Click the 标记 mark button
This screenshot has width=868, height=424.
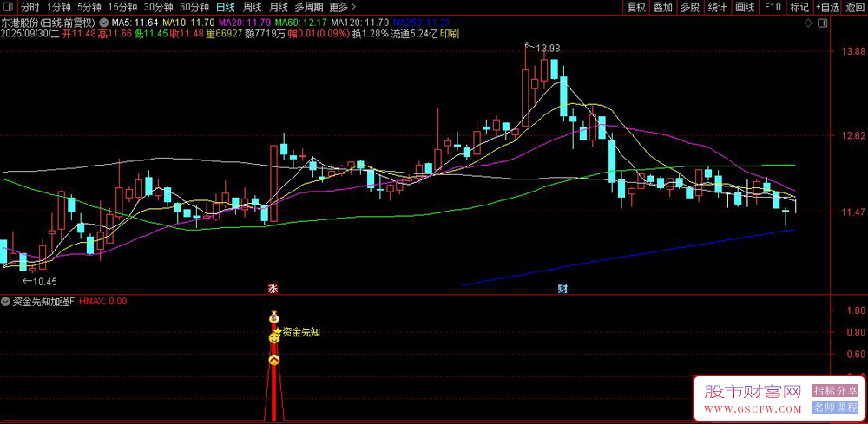tap(799, 7)
